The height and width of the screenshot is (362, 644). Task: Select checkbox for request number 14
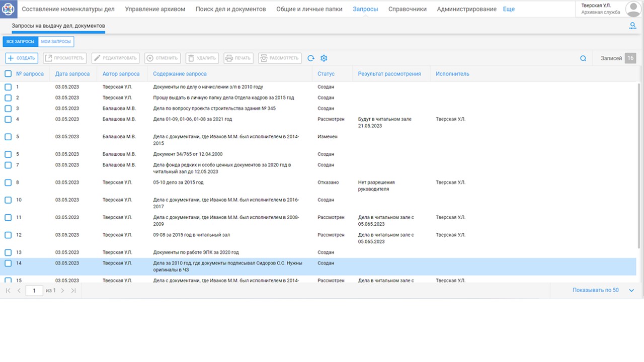point(8,263)
